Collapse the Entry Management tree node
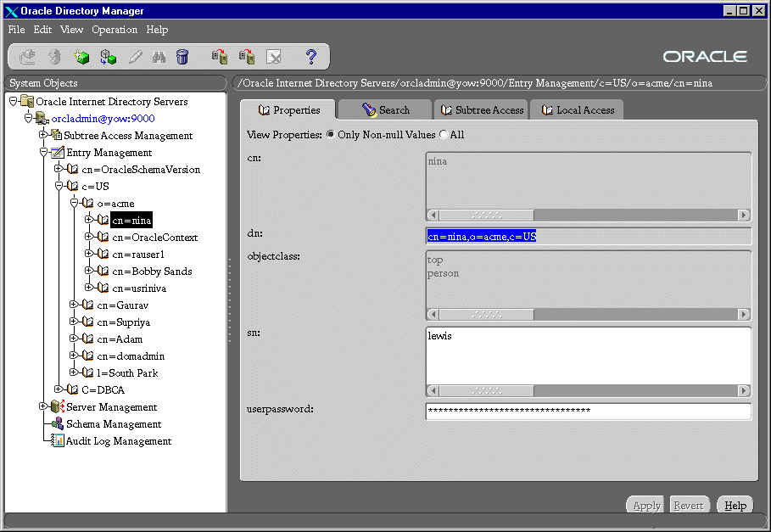This screenshot has width=771, height=532. pos(43,153)
